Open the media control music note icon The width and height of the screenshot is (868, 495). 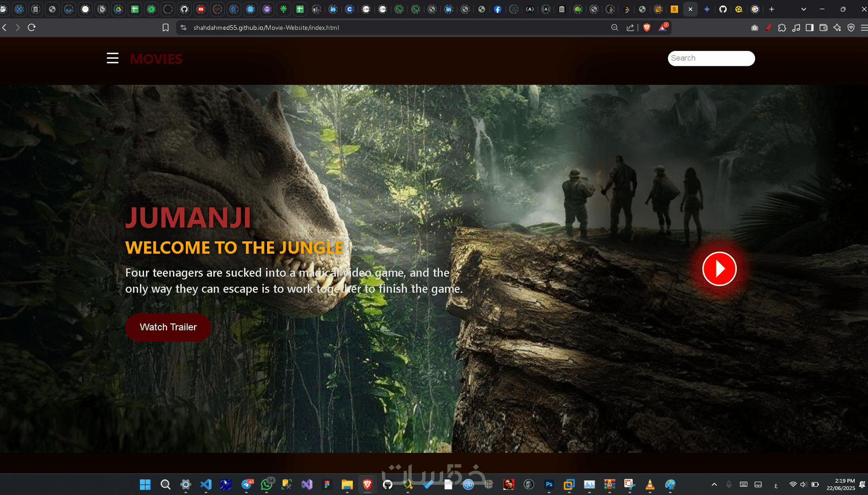click(x=796, y=28)
